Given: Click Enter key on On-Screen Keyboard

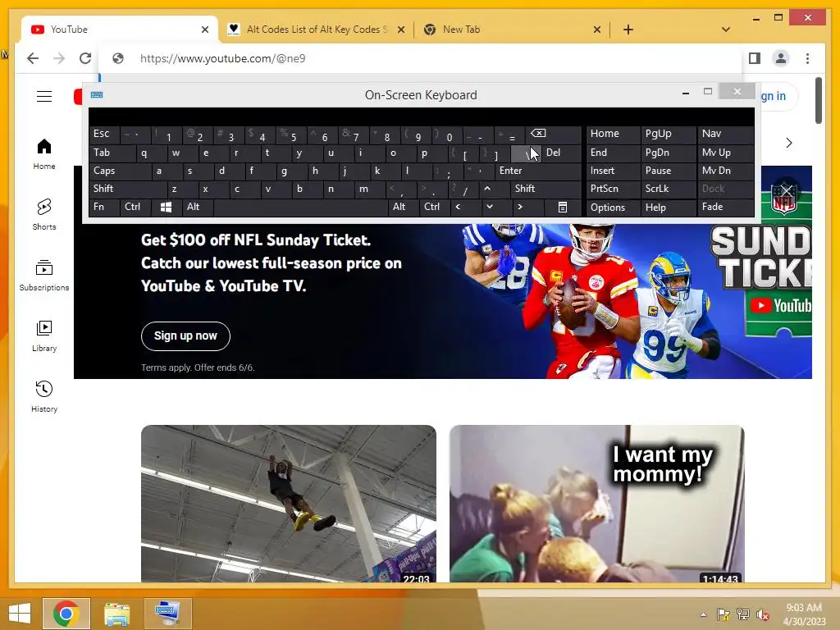Looking at the screenshot, I should click(538, 171).
